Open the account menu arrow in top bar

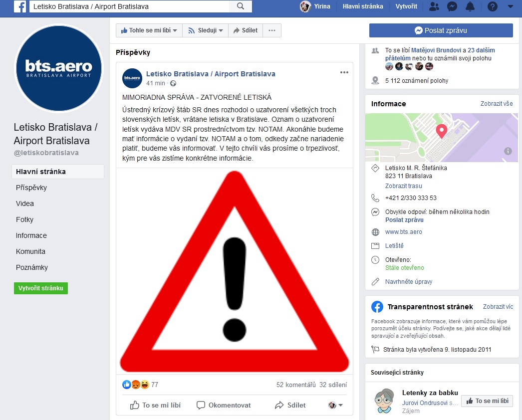coord(511,6)
